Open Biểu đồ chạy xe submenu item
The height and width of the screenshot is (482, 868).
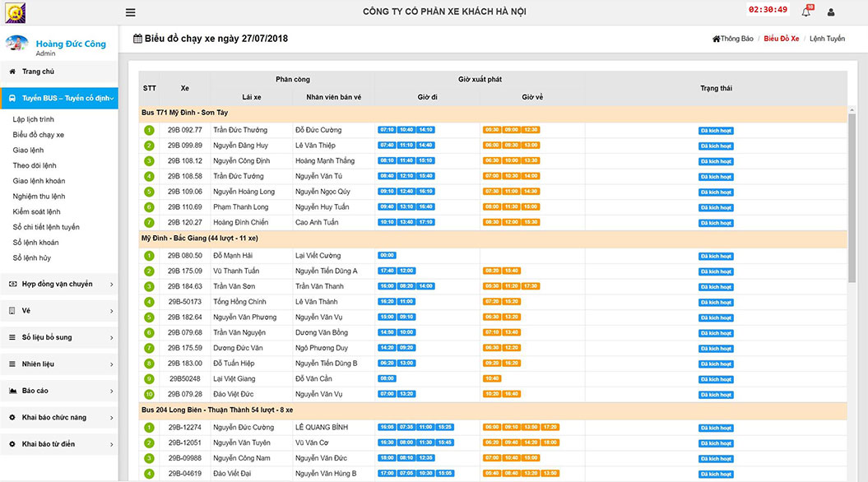38,134
